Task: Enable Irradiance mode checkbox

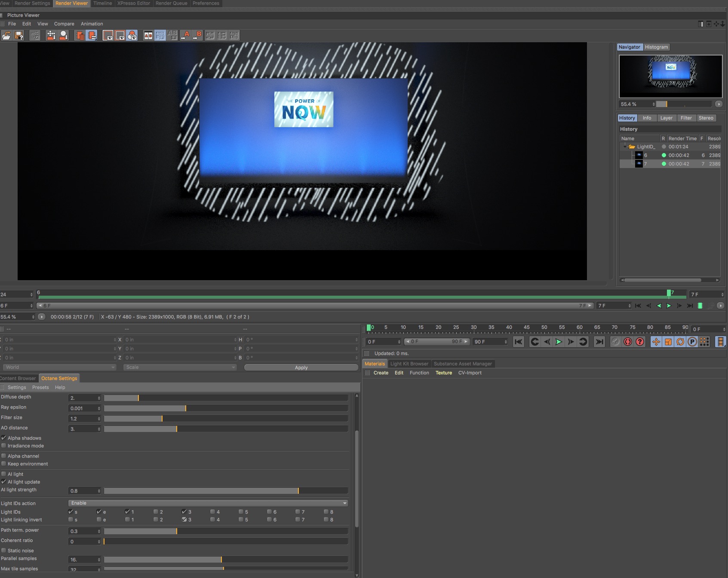Action: 4,446
